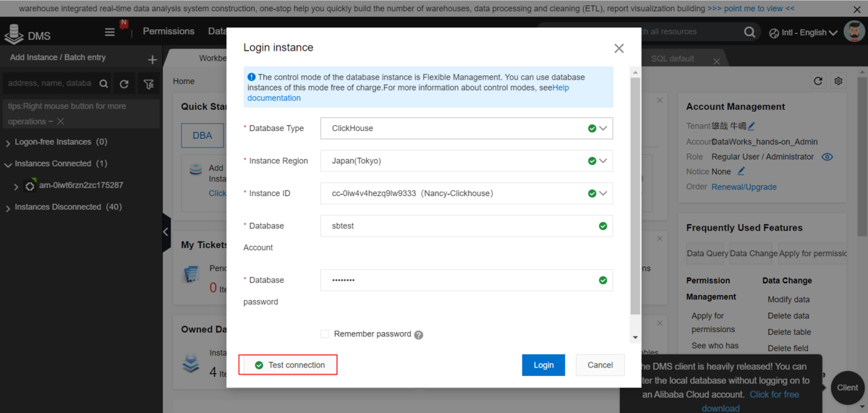868x413 pixels.
Task: Close the SQL default tab
Action: click(716, 61)
